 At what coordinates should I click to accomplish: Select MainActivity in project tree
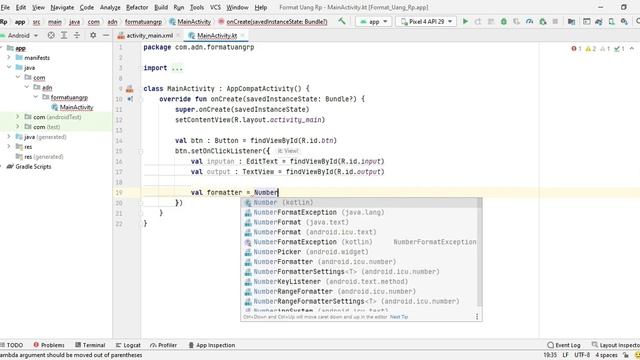[x=76, y=107]
